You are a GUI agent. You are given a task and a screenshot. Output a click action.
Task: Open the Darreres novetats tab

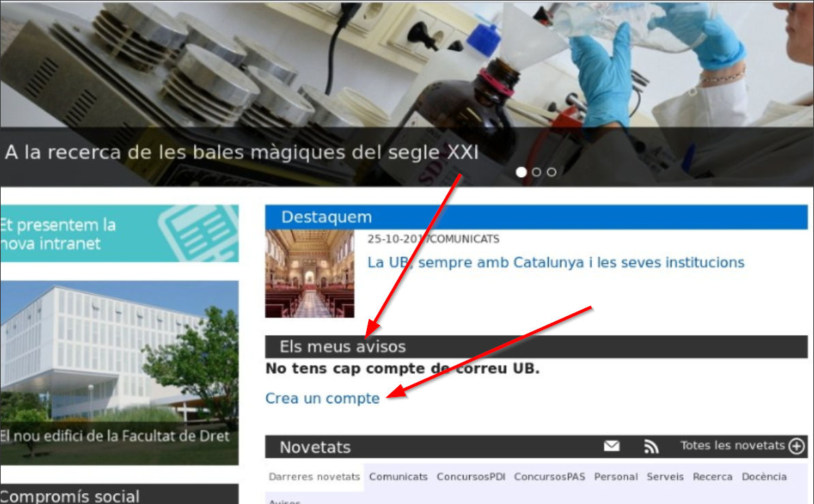click(x=314, y=477)
